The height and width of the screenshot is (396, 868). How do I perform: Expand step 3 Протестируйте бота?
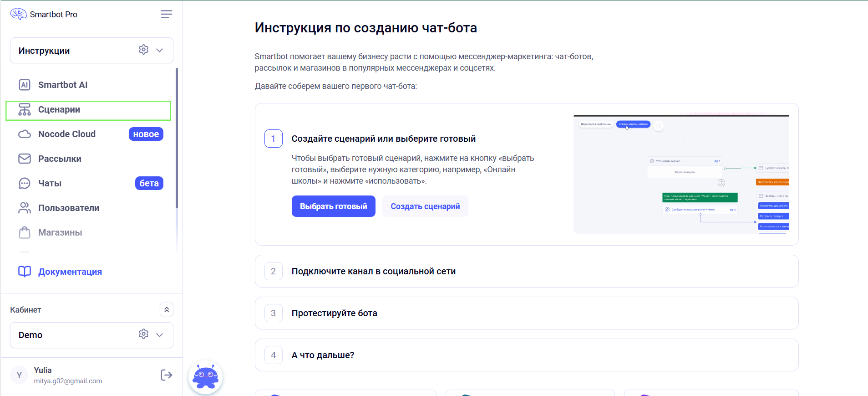(334, 313)
